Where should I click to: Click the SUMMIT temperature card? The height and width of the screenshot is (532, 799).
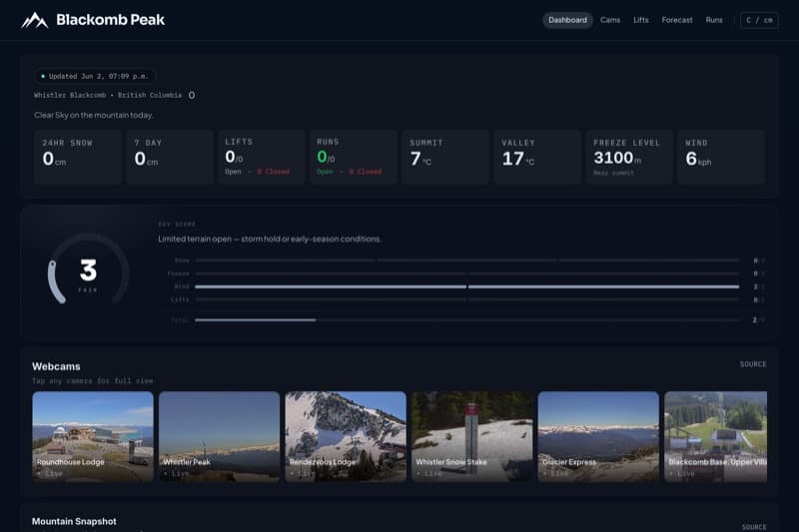pyautogui.click(x=445, y=157)
